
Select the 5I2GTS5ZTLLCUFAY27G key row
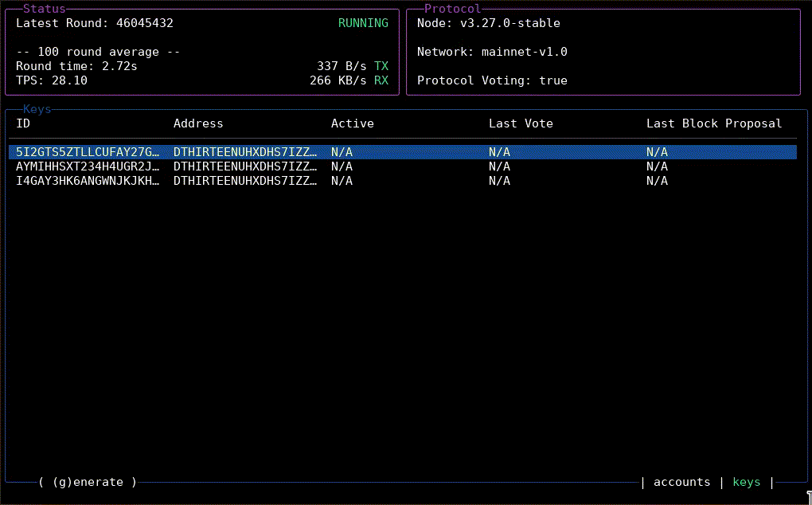pos(88,152)
